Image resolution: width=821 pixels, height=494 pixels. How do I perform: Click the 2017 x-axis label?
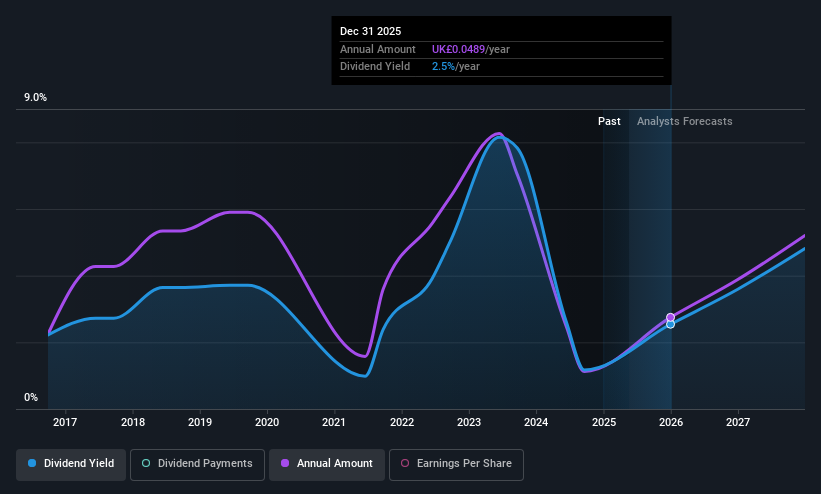pos(65,422)
